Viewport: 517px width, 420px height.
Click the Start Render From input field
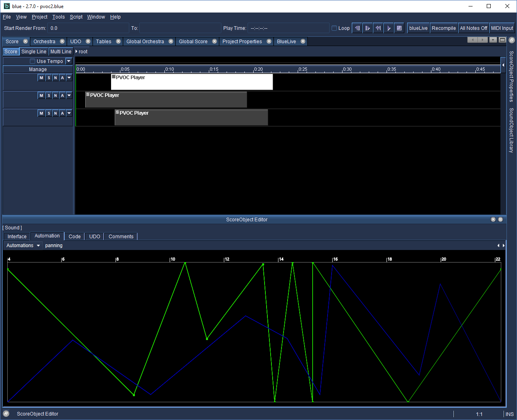point(88,28)
